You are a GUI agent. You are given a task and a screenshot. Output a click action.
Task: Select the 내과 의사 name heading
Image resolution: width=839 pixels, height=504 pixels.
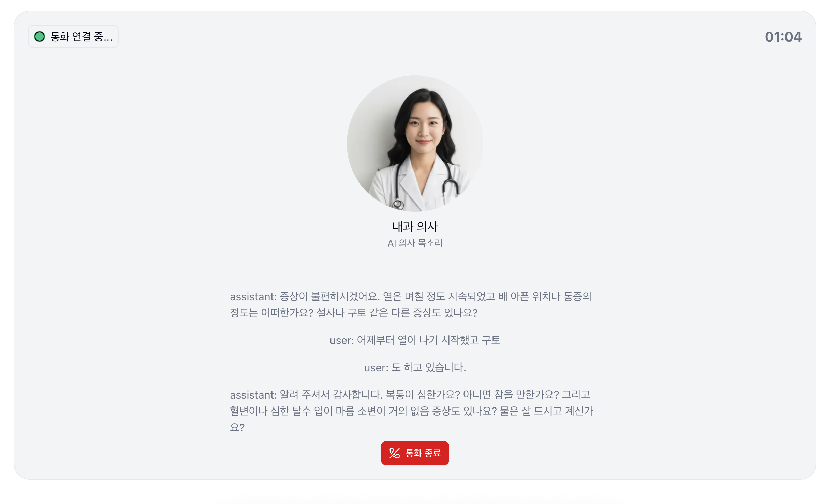pyautogui.click(x=415, y=226)
